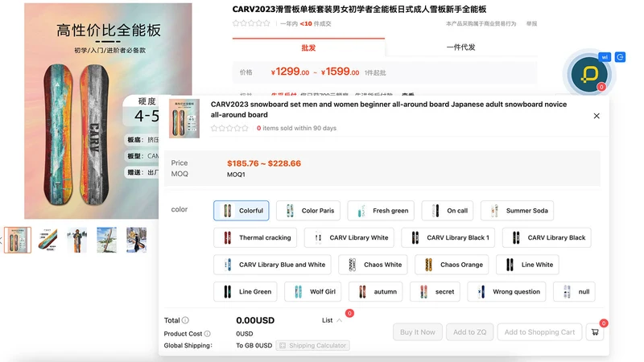The width and height of the screenshot is (644, 362).
Task: Choose the Chaos White color option
Action: 373,265
